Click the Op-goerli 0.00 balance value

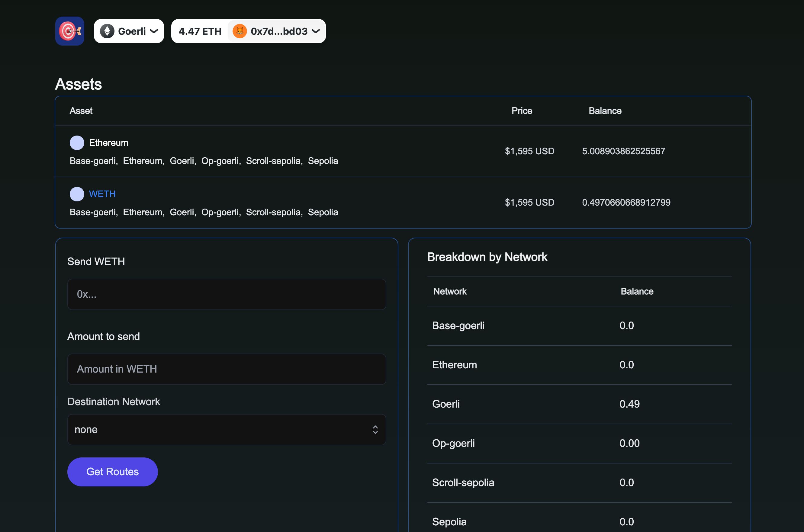[x=629, y=444]
